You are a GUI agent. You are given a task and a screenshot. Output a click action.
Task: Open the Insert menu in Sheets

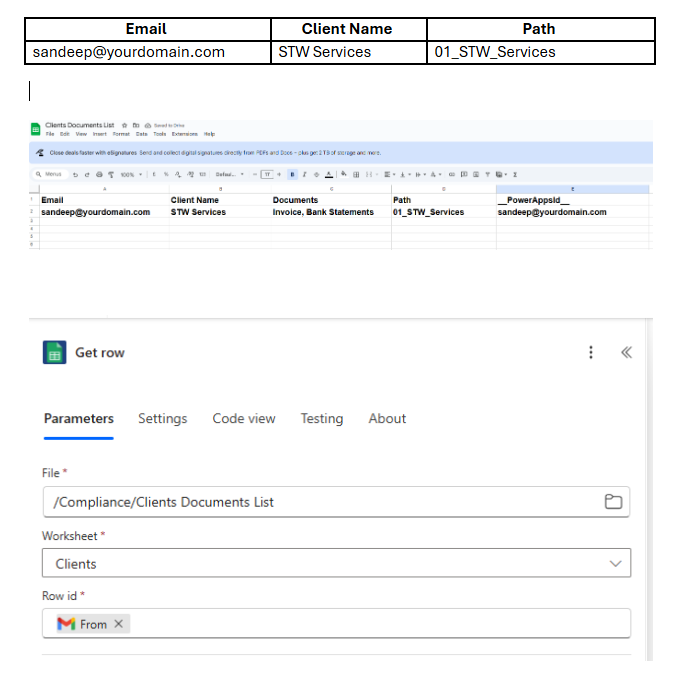tap(100, 134)
